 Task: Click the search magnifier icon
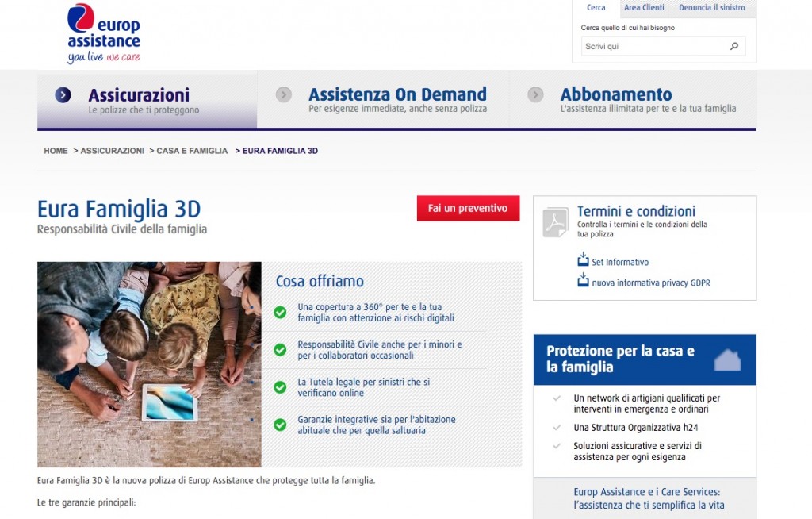[x=734, y=47]
